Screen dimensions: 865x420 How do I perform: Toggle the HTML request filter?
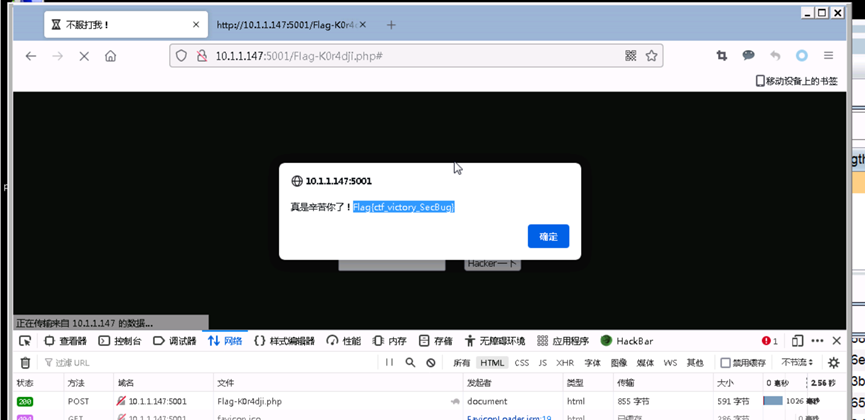point(492,363)
